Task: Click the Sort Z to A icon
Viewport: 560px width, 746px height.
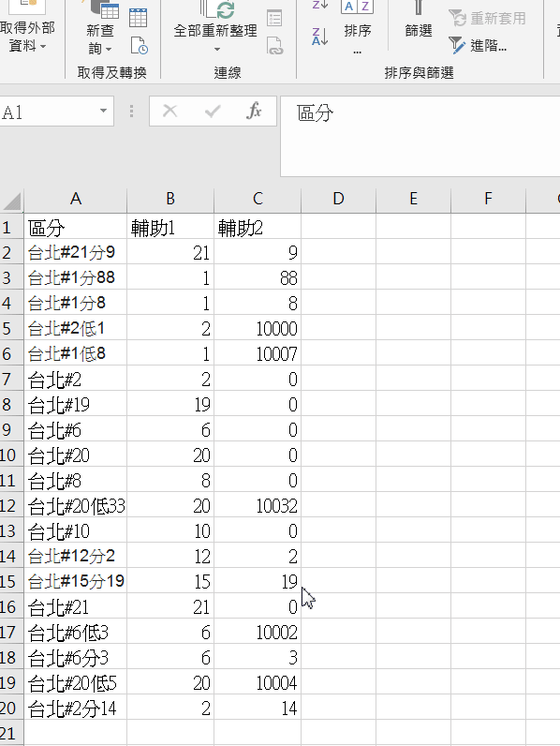Action: click(x=319, y=37)
